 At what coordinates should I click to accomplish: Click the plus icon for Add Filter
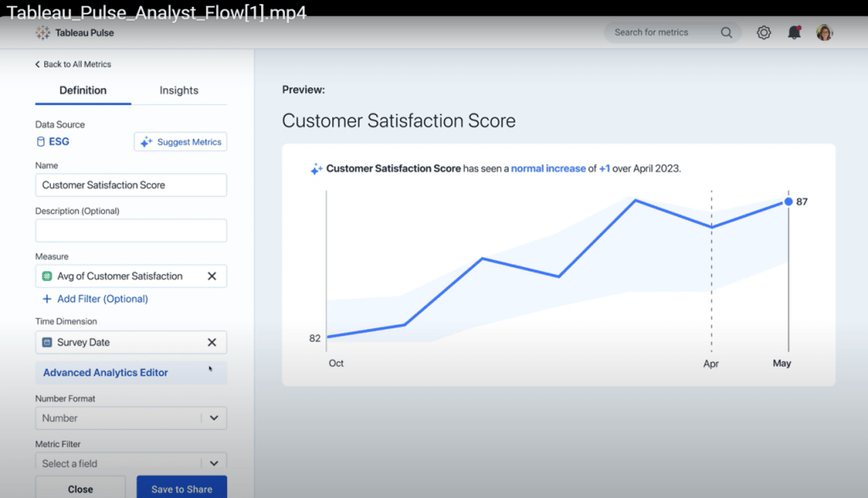[47, 299]
